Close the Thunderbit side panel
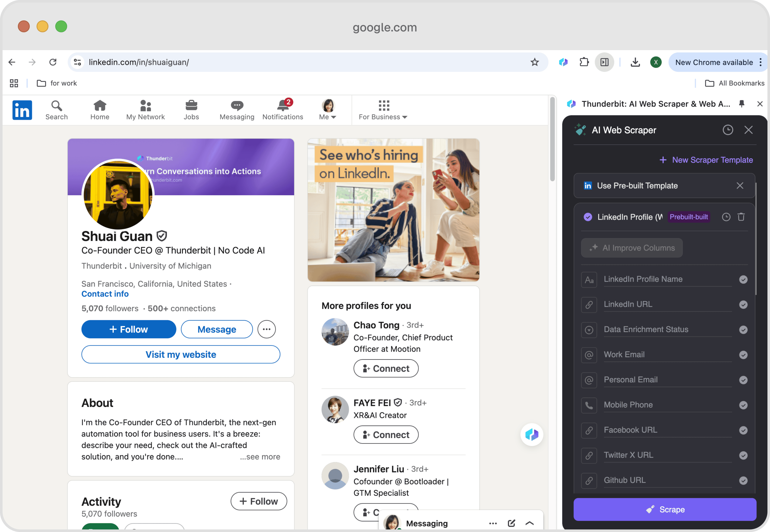 coord(760,104)
